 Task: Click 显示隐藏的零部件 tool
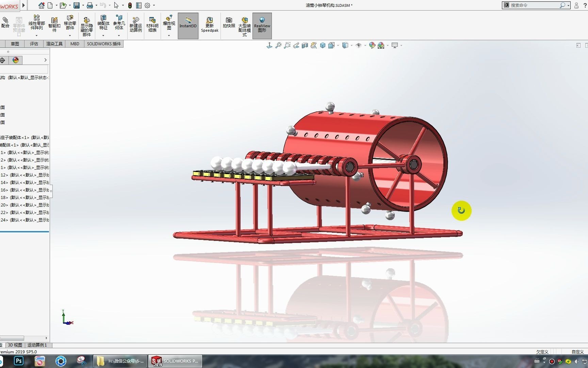87,27
